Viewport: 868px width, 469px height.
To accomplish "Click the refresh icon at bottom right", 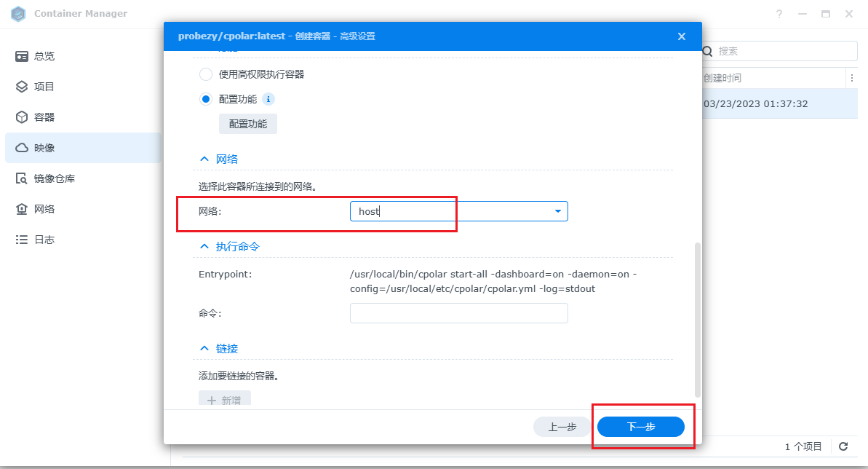I will (x=843, y=446).
